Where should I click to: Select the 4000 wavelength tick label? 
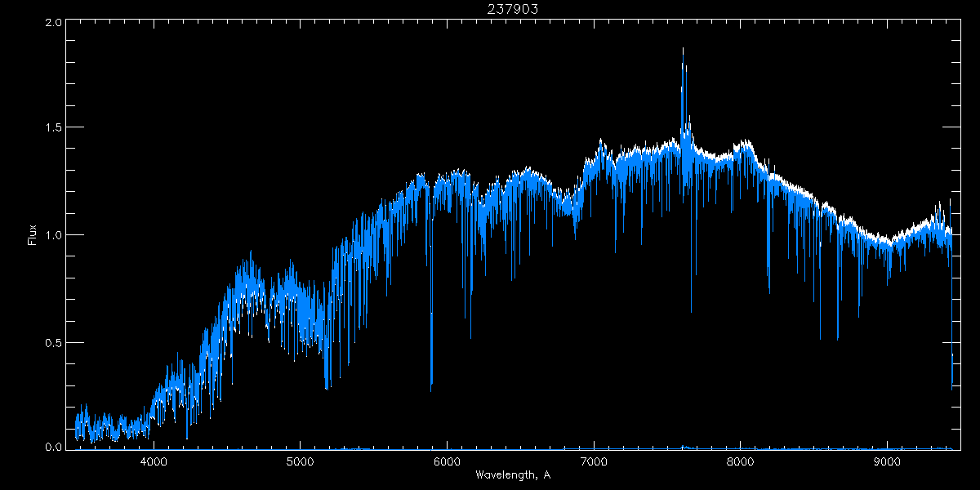point(154,462)
